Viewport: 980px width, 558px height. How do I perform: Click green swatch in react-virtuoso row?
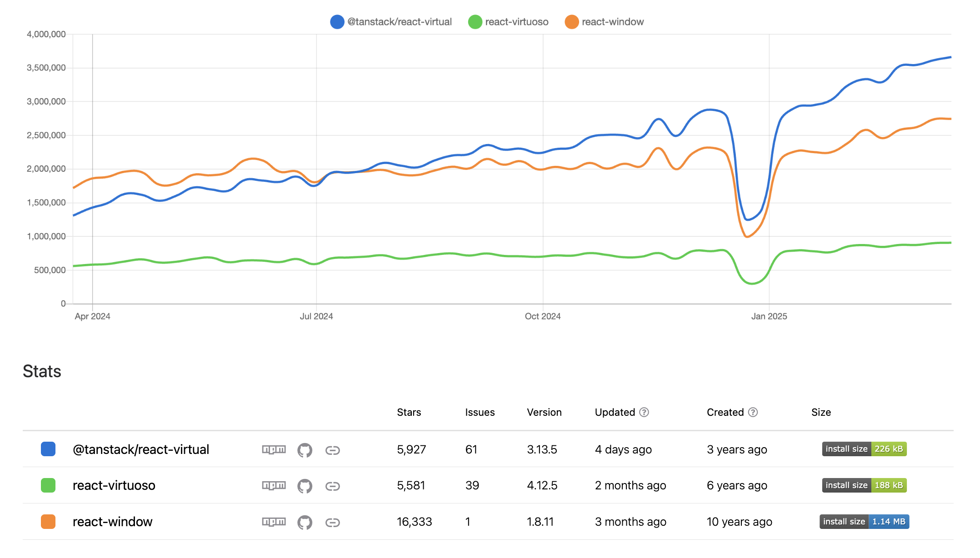pyautogui.click(x=48, y=485)
